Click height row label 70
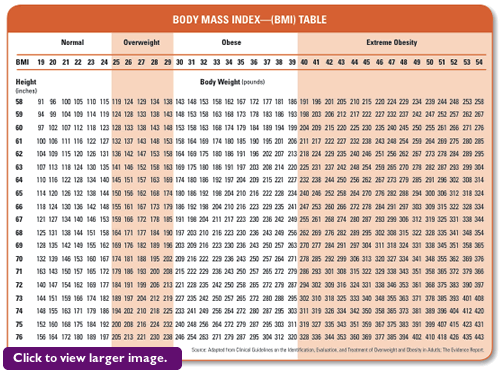This screenshot has width=500, height=376. point(19,259)
